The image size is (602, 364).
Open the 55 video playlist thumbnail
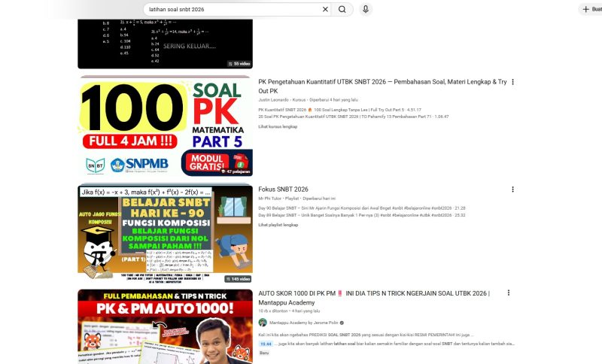click(x=165, y=44)
